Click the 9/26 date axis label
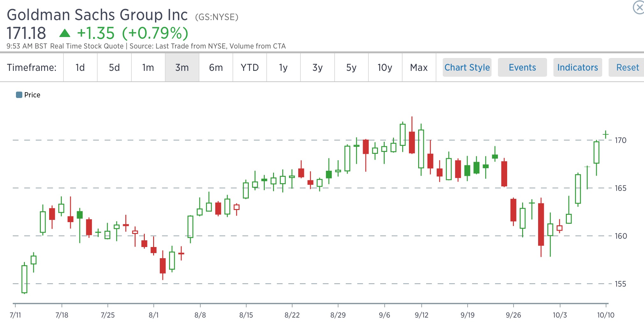 point(514,315)
